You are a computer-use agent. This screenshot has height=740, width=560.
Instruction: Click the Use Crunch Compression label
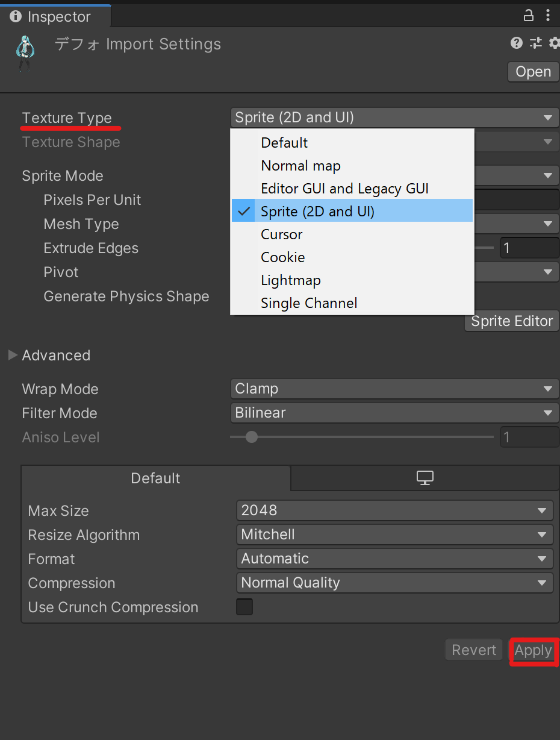113,607
